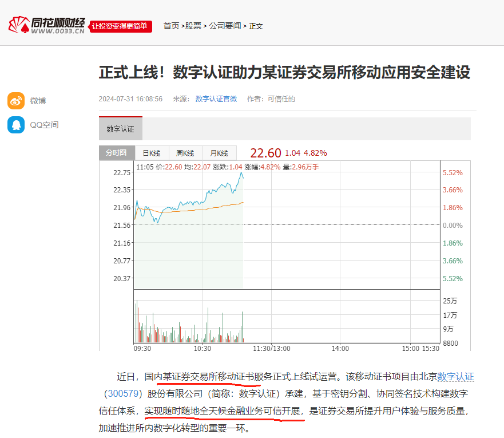Go to 首页 in the breadcrumb
Screen dimensions: 504x438
click(171, 26)
